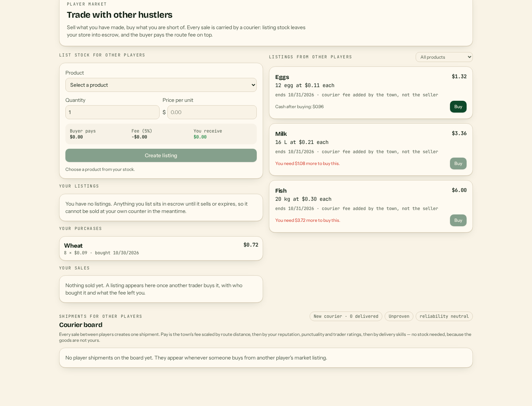Focus the Price per unit field
The width and height of the screenshot is (532, 406).
[212, 112]
